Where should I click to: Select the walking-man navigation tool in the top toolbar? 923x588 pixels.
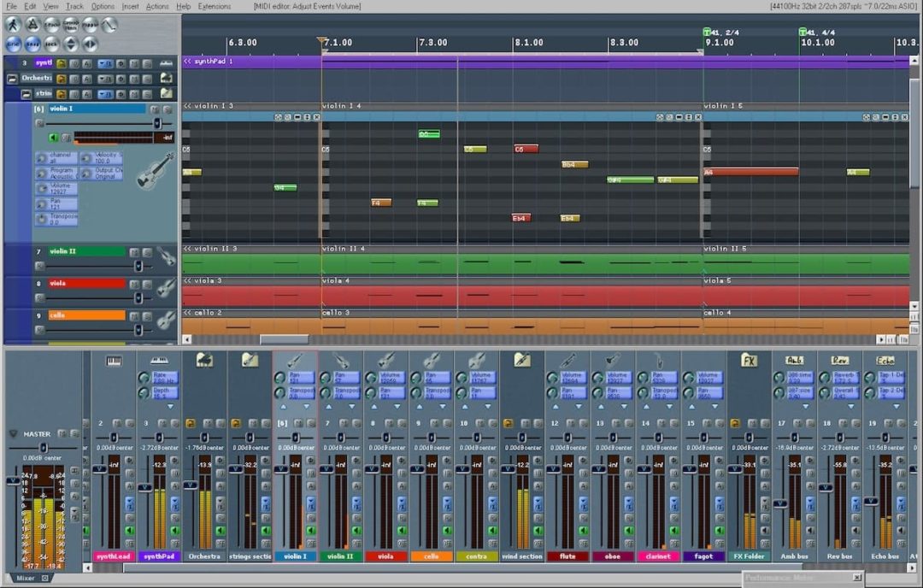[x=15, y=25]
